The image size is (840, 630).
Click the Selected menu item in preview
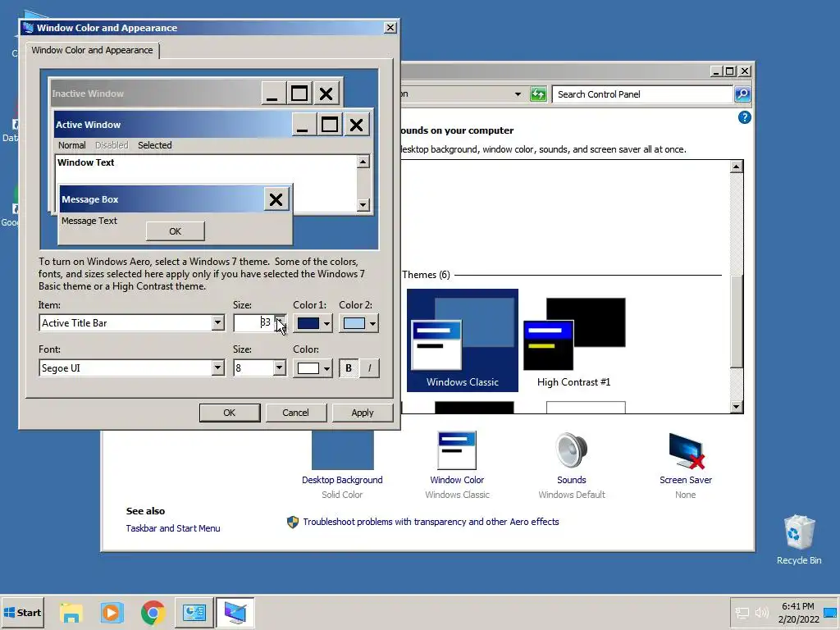(x=155, y=145)
